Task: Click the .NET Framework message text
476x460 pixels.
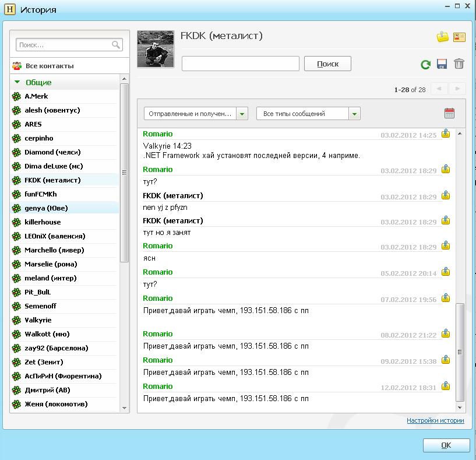Action: [251, 156]
